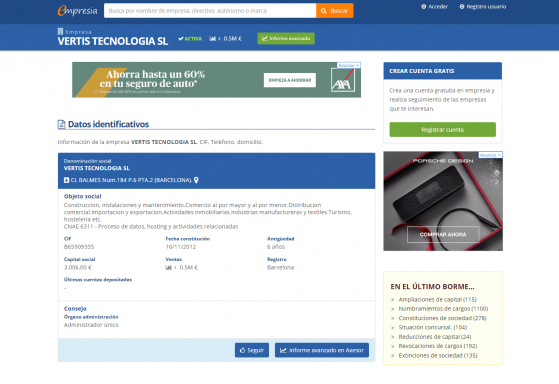Viewport: 559px width, 384px height.
Task: Click the Antigüedad value 6 años
Action: [276, 247]
